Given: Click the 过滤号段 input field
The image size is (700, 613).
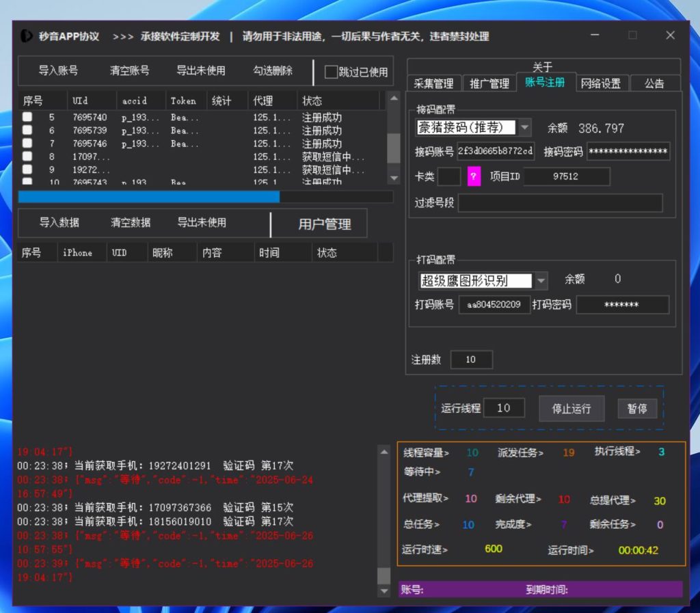Looking at the screenshot, I should (560, 203).
